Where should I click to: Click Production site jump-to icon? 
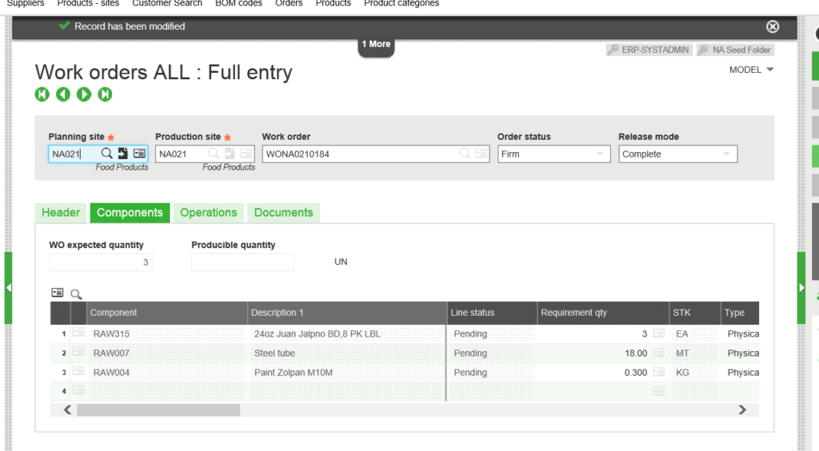[230, 154]
